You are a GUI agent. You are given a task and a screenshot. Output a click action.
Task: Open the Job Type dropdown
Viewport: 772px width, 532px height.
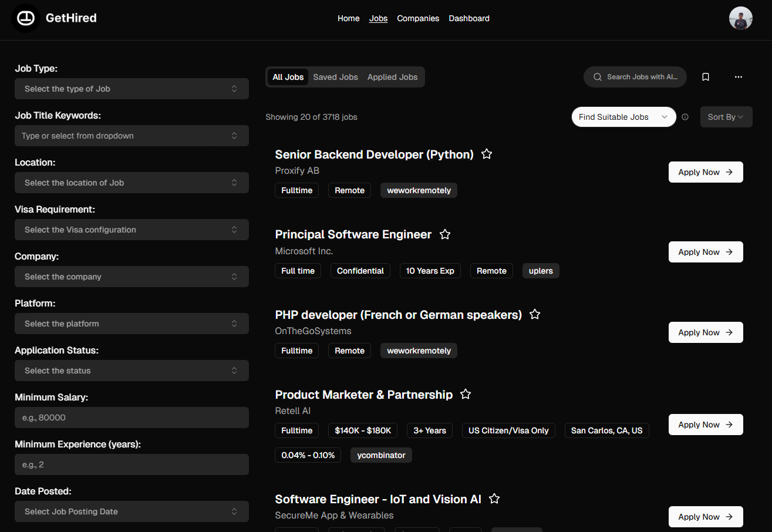[x=132, y=89]
